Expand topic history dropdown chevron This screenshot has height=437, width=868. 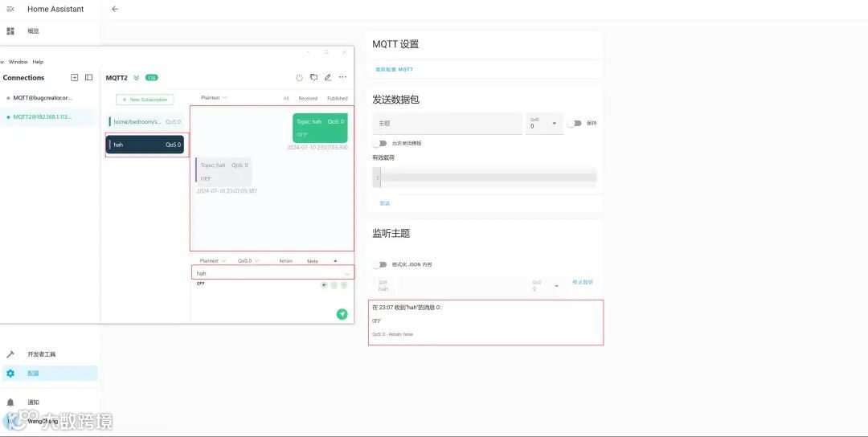(x=347, y=274)
